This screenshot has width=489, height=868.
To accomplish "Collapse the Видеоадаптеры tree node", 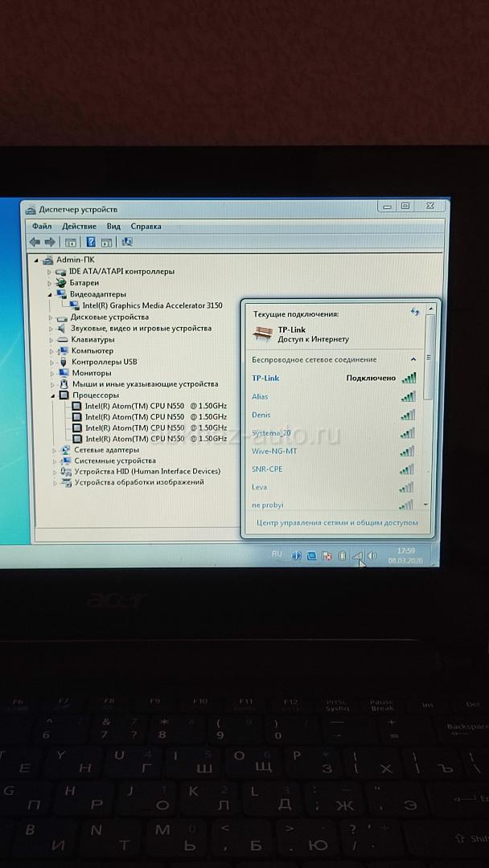I will pos(50,295).
